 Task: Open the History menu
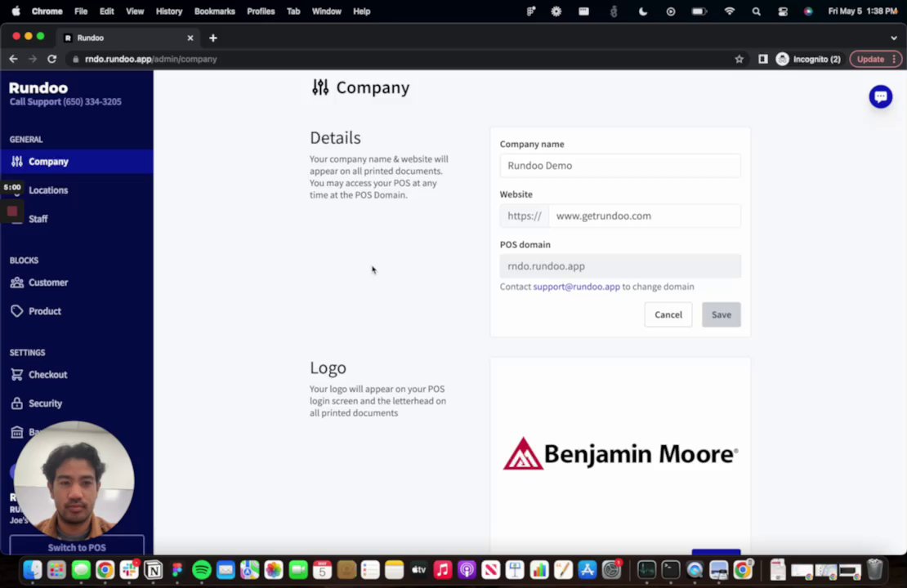(x=169, y=11)
